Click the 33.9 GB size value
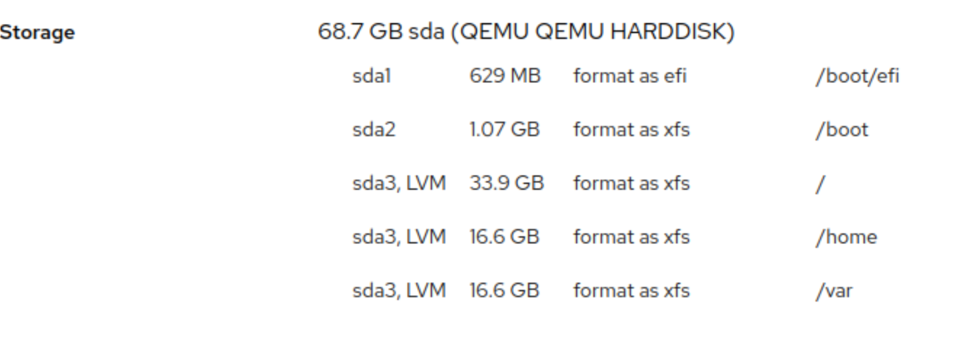The width and height of the screenshot is (980, 357). (506, 183)
